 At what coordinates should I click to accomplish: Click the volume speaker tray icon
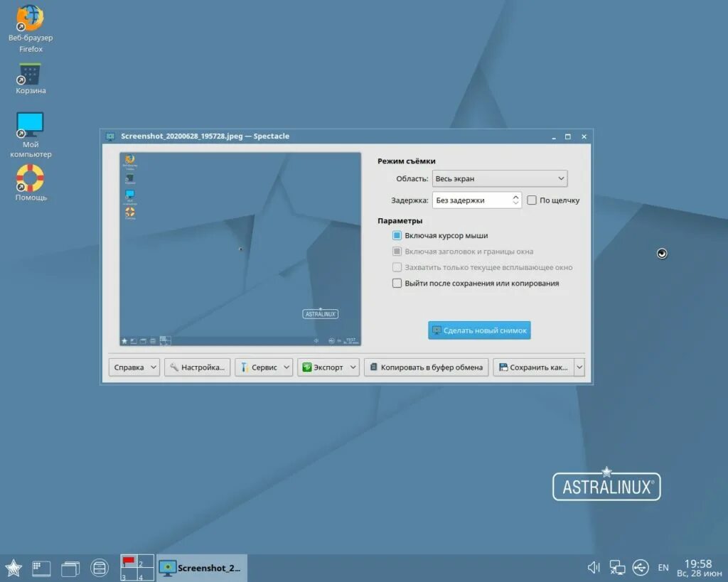[594, 567]
